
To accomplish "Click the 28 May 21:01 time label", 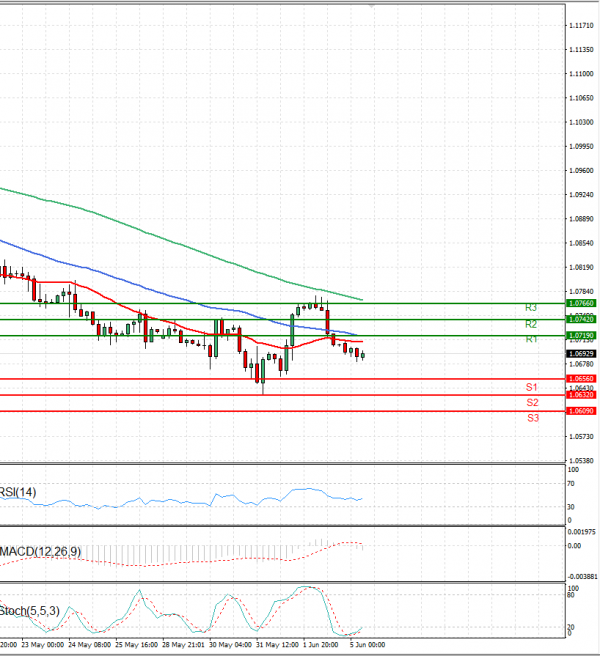I will tap(183, 645).
